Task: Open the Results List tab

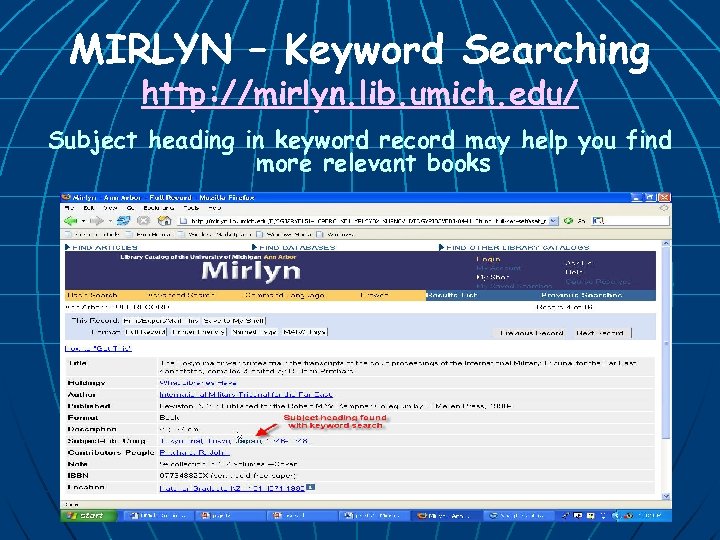Action: [x=452, y=295]
